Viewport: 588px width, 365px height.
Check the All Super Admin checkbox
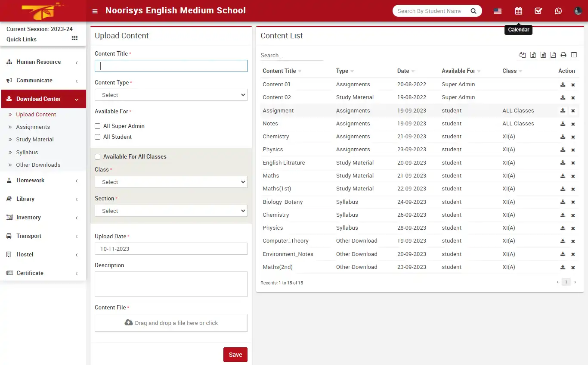[97, 126]
